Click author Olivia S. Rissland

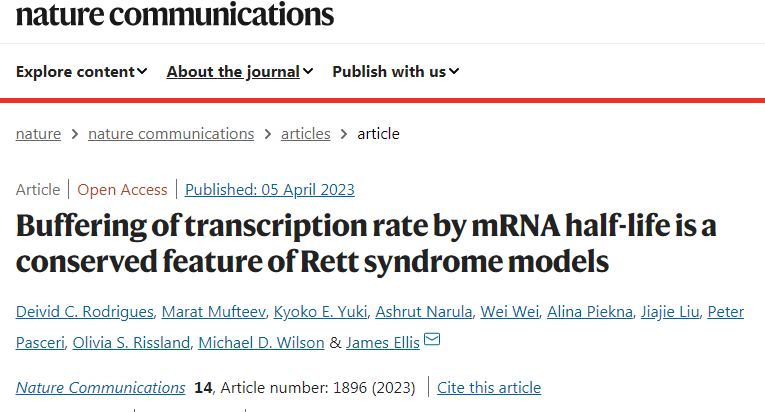[x=129, y=343]
